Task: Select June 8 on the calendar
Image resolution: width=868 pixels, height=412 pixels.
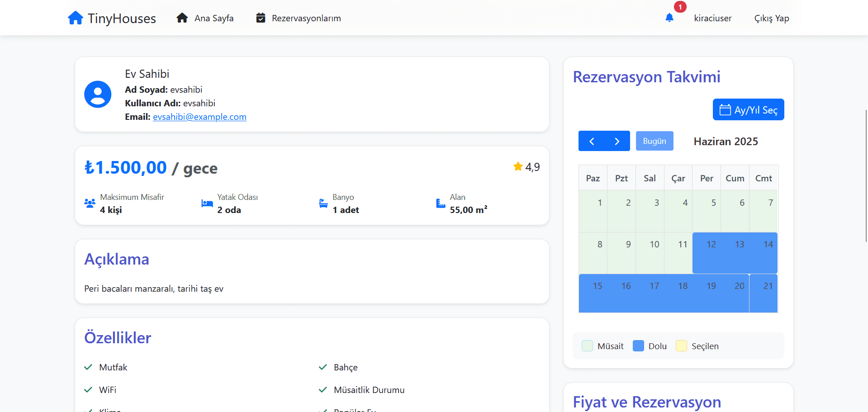Action: (593, 253)
